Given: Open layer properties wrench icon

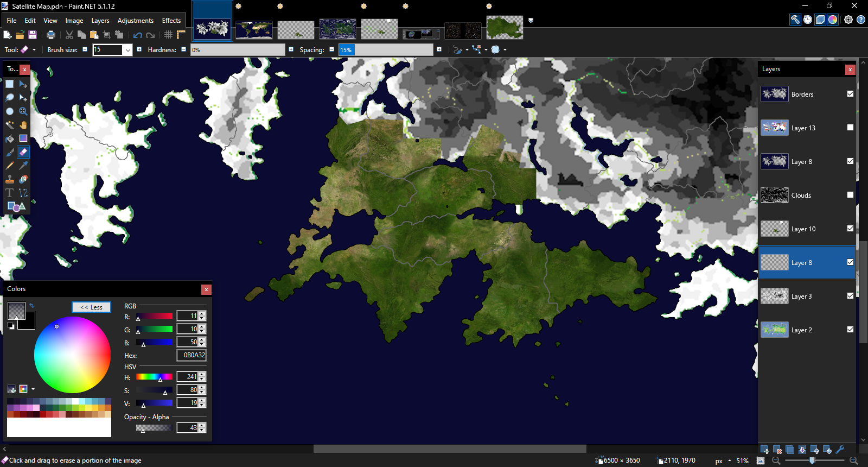Looking at the screenshot, I should (840, 450).
